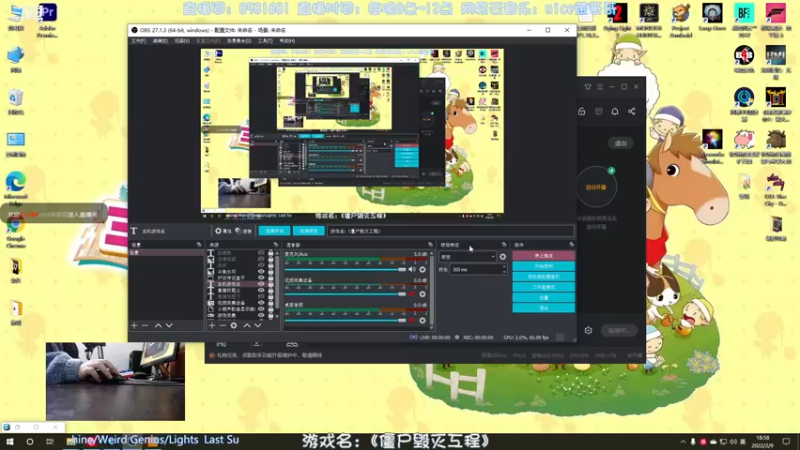Click 开始录制 start recording button
Image resolution: width=800 pixels, height=450 pixels.
[x=543, y=266]
